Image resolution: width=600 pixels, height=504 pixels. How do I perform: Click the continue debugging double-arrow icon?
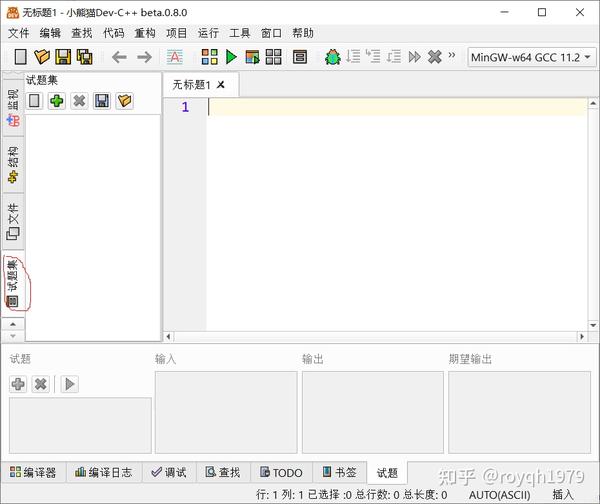[414, 57]
